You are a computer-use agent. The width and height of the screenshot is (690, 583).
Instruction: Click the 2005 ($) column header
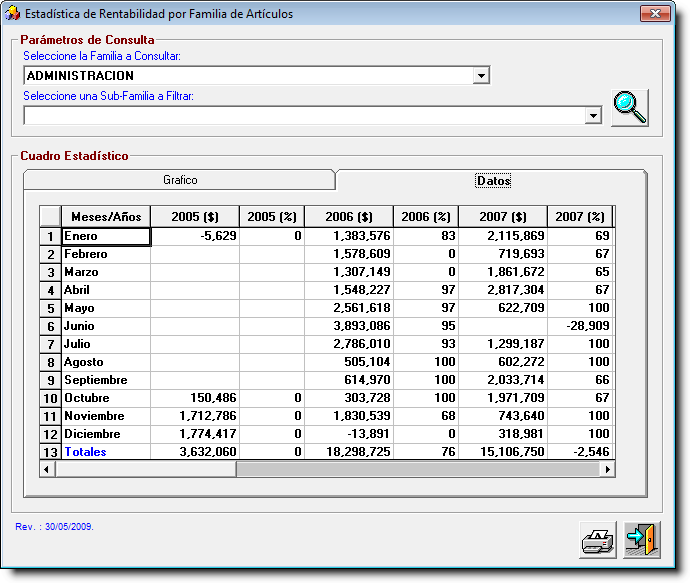click(195, 217)
